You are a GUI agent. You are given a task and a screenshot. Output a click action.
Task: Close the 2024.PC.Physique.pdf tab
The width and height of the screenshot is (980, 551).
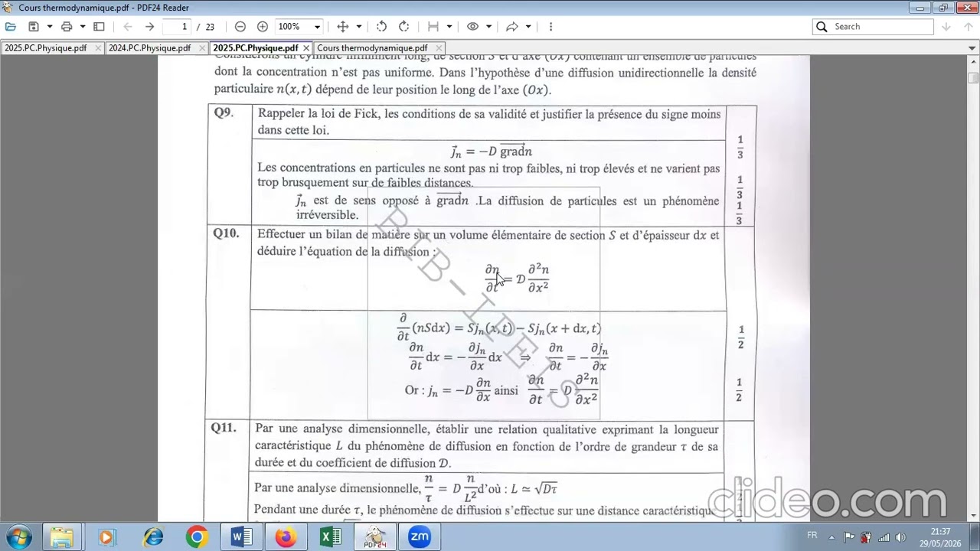(x=202, y=48)
